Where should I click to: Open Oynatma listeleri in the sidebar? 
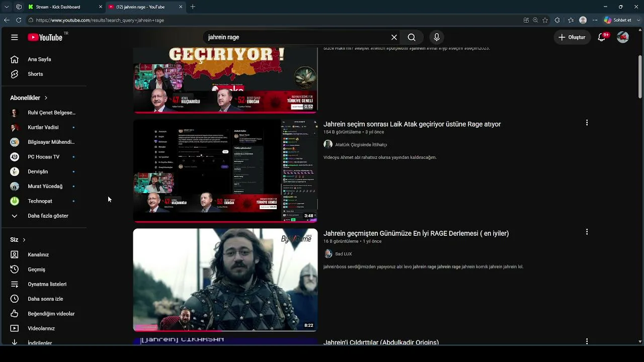[x=47, y=284]
